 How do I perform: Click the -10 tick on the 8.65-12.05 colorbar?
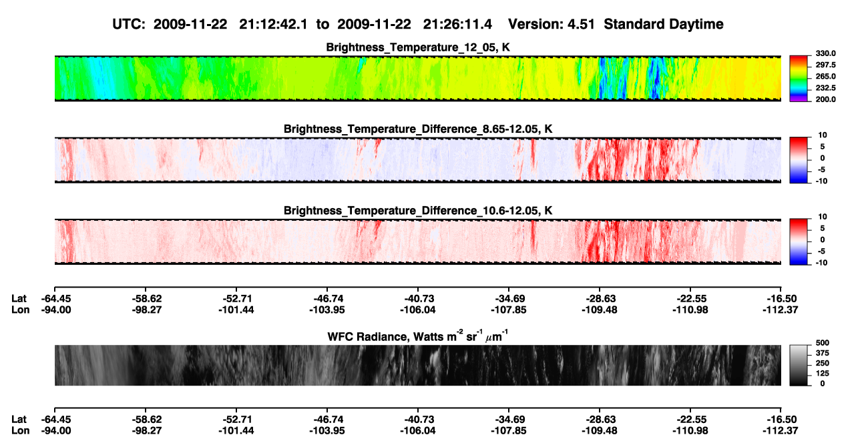[x=821, y=181]
